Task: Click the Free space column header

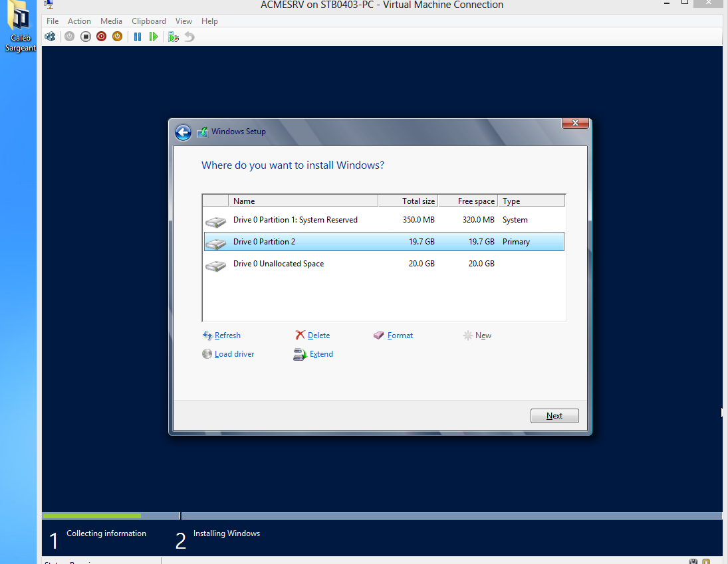Action: (x=468, y=201)
